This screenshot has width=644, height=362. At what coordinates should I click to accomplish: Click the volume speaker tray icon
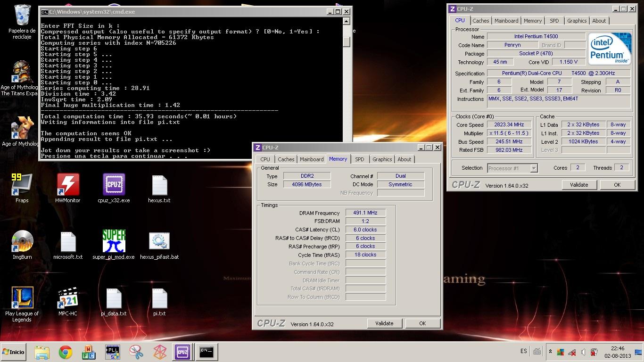point(583,352)
